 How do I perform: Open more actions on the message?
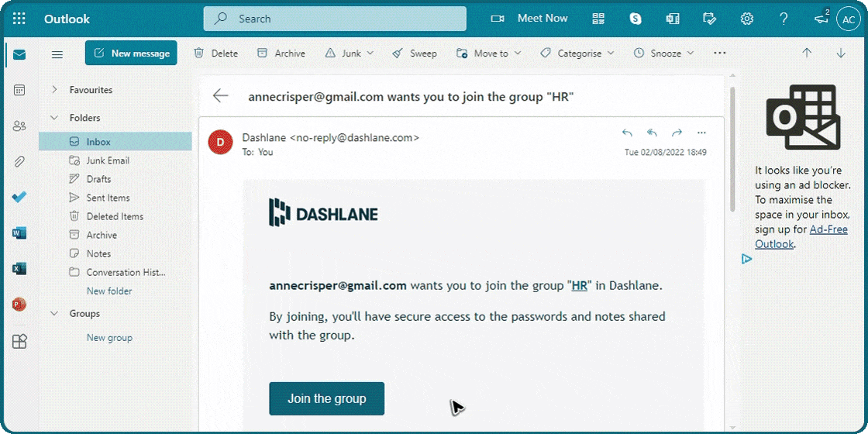[x=701, y=133]
